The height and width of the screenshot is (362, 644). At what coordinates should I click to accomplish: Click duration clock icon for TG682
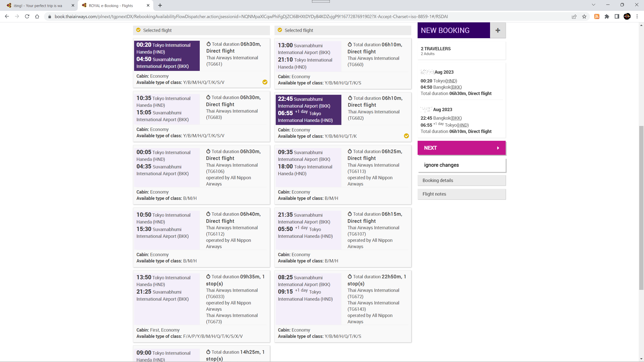point(350,98)
